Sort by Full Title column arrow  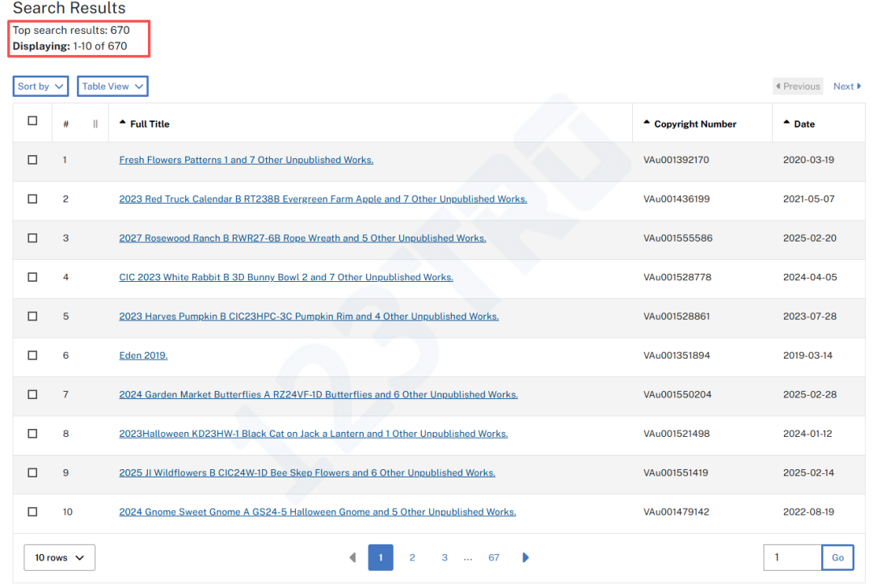(x=123, y=123)
